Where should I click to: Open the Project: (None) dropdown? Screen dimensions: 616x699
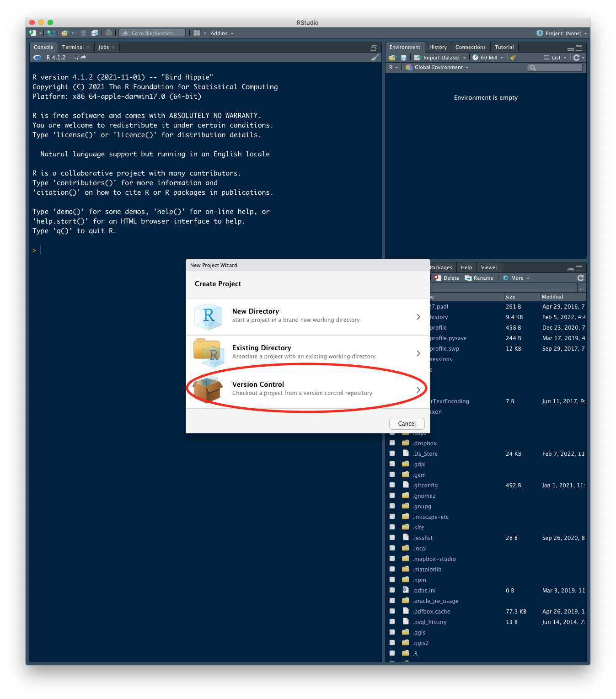562,33
